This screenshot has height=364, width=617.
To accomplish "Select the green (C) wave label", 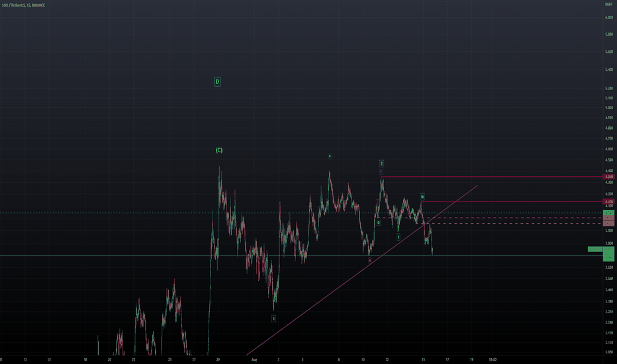I will (219, 150).
